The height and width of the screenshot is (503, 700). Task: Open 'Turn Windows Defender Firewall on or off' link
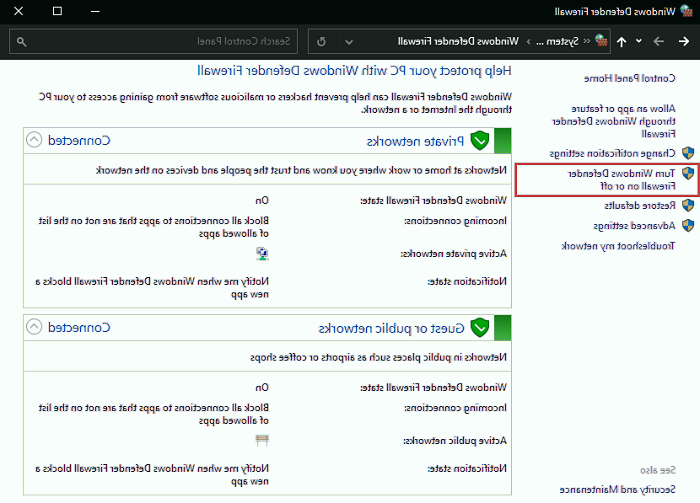point(621,179)
